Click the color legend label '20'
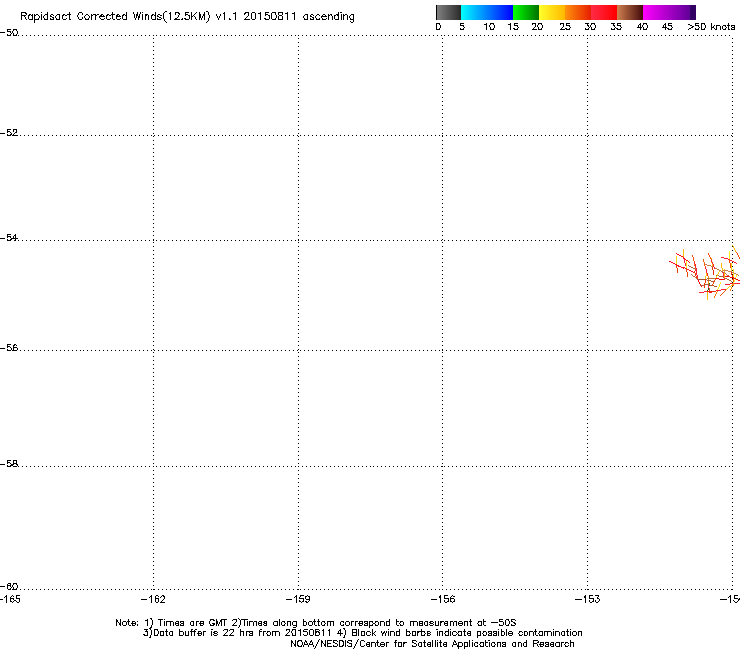The width and height of the screenshot is (740, 650). point(537,27)
